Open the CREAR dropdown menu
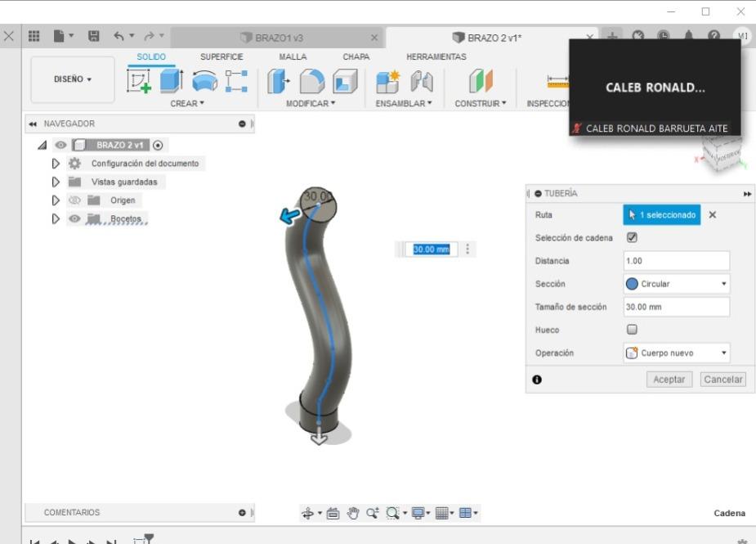Screen dimensions: 756x544 click(187, 103)
